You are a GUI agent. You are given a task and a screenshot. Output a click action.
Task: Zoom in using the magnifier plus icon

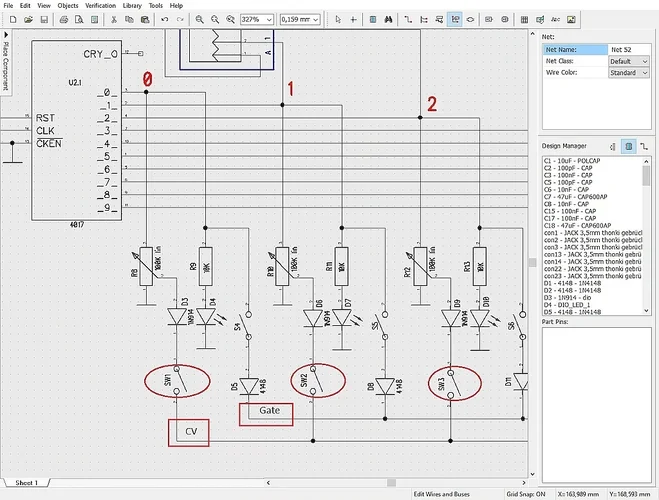[x=200, y=19]
